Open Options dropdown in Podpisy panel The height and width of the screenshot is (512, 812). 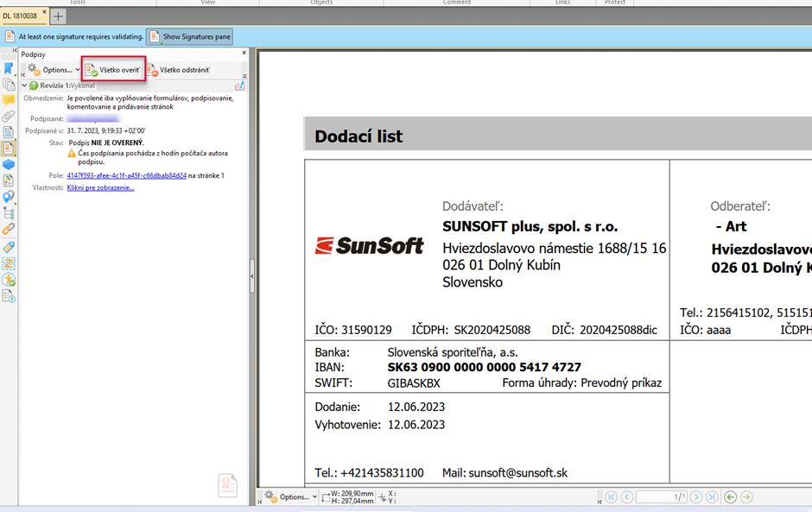click(52, 70)
